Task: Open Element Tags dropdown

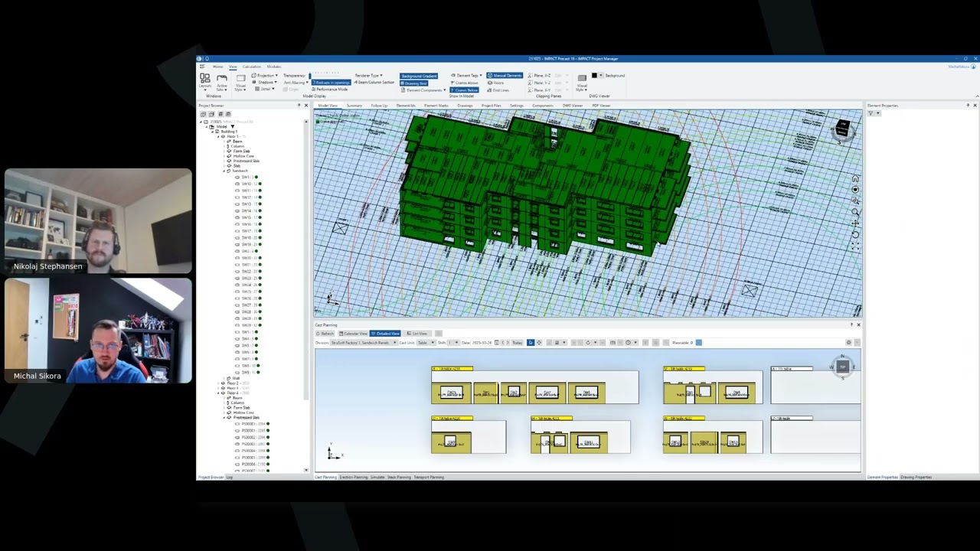Action: [466, 76]
